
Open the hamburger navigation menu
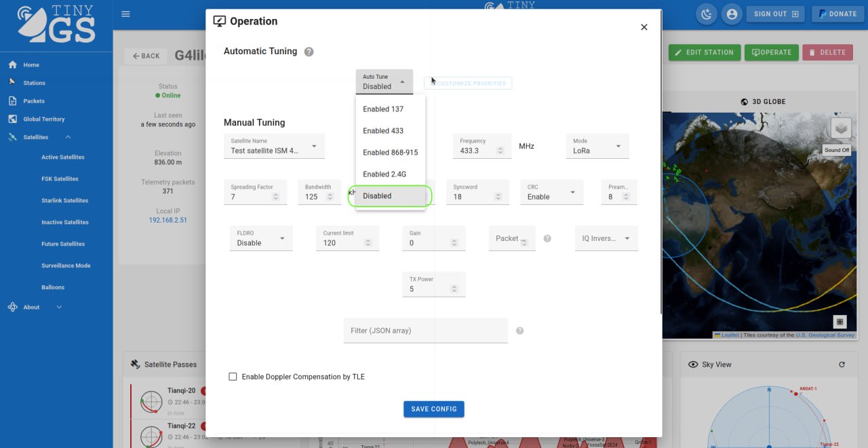click(x=125, y=14)
